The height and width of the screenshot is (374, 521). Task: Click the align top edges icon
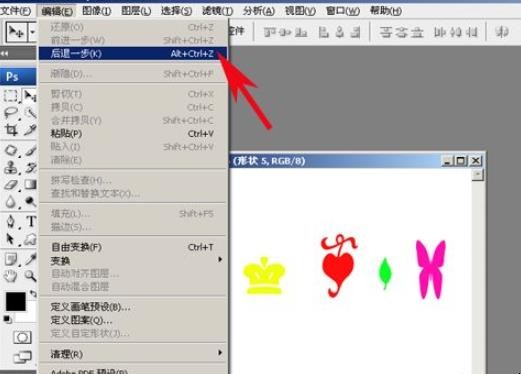click(x=269, y=32)
